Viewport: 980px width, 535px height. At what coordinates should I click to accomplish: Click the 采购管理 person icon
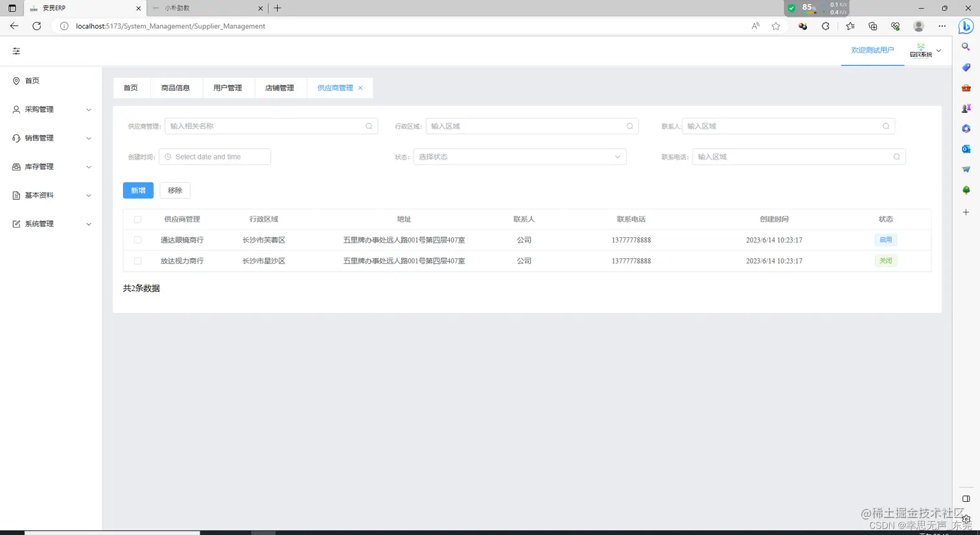[16, 110]
